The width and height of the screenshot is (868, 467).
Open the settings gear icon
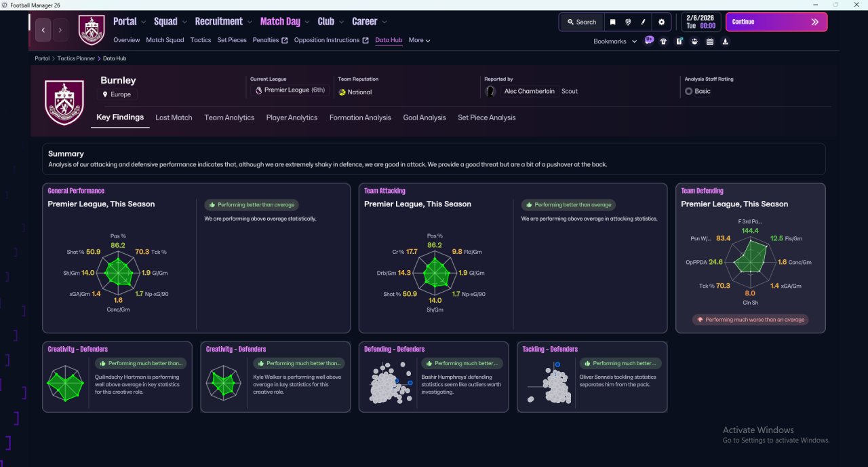[662, 22]
